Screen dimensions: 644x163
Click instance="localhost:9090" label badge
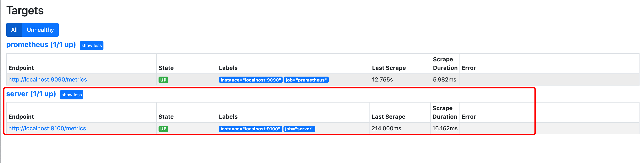(251, 80)
